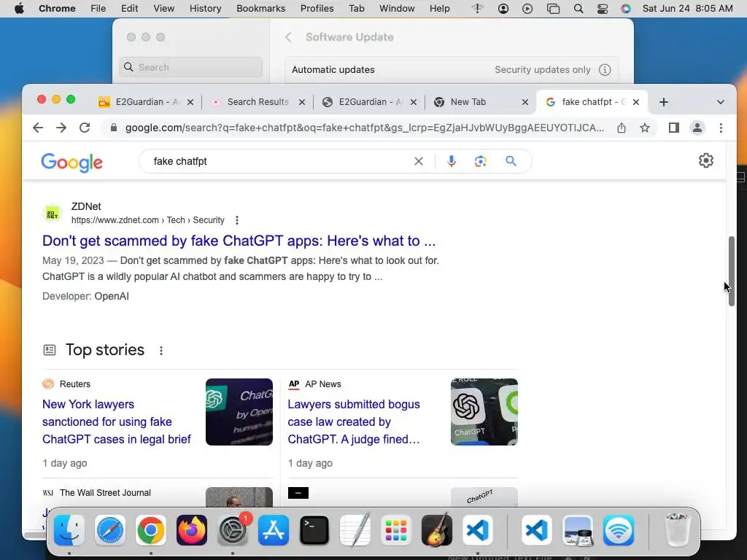This screenshot has height=560, width=747.
Task: View site information lock icon
Action: tap(113, 128)
